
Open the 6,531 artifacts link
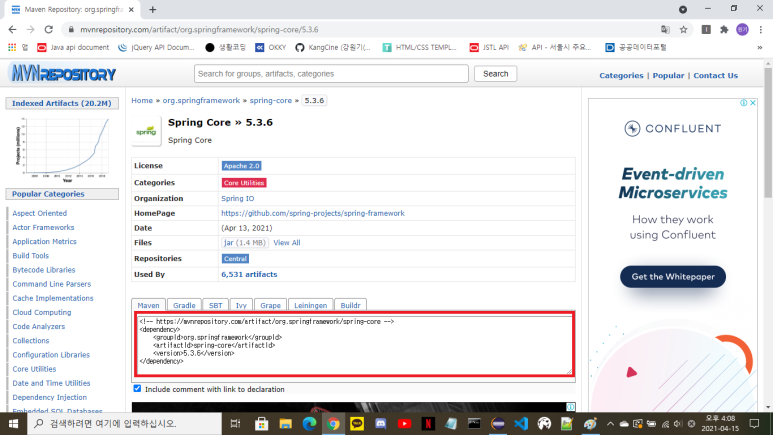click(x=249, y=274)
